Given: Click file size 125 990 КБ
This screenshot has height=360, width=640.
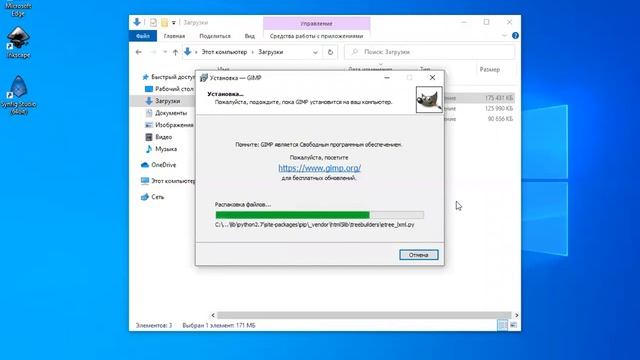Looking at the screenshot, I should click(499, 109).
